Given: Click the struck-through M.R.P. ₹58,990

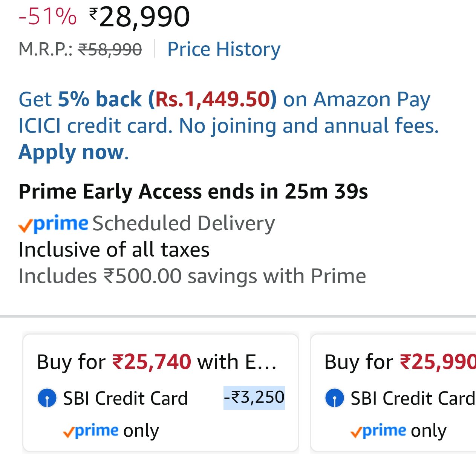Looking at the screenshot, I should tap(110, 49).
